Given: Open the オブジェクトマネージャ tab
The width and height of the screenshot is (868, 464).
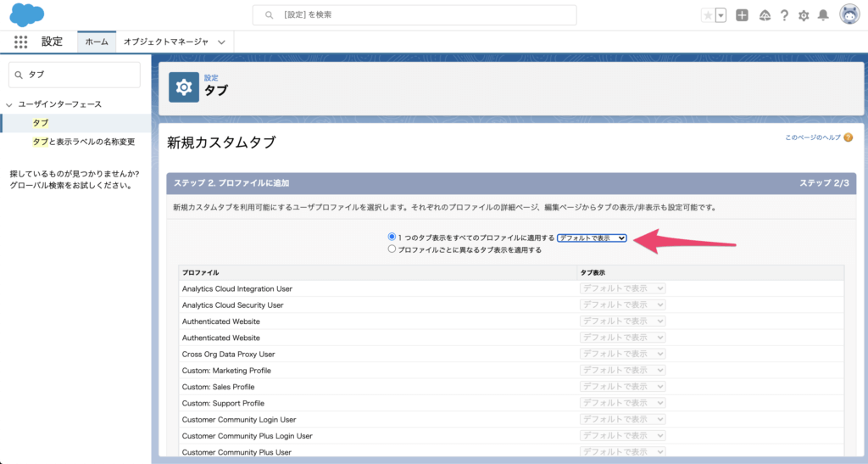Looking at the screenshot, I should click(166, 42).
